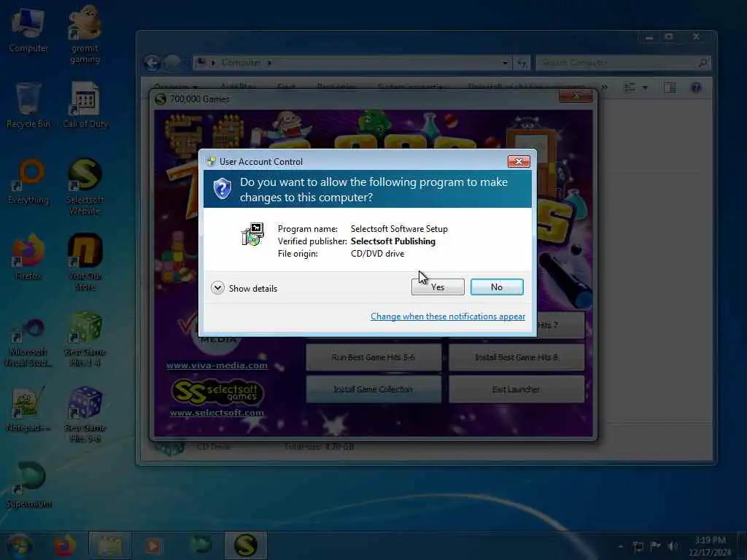Open Best Game Hits 5-6 desktop shortcut
This screenshot has height=560, width=747.
coord(85,414)
